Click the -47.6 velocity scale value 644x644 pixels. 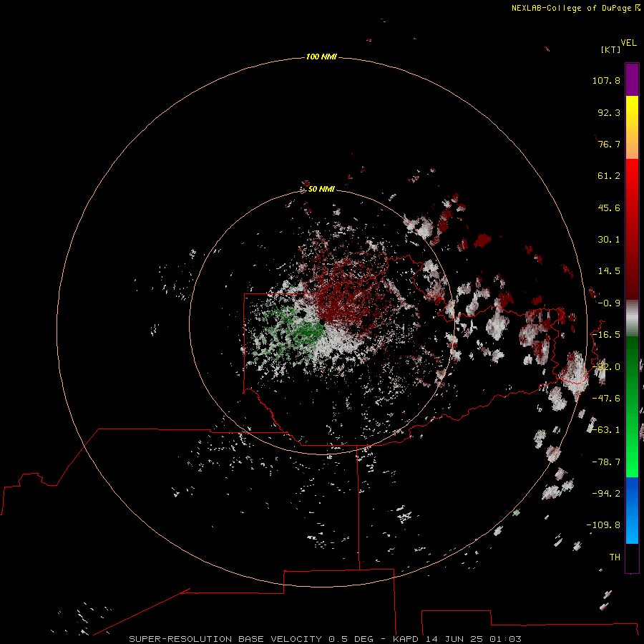606,399
